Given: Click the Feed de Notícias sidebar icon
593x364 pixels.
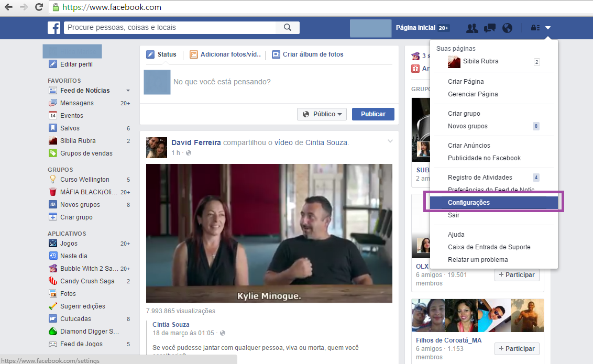Looking at the screenshot, I should pyautogui.click(x=53, y=90).
